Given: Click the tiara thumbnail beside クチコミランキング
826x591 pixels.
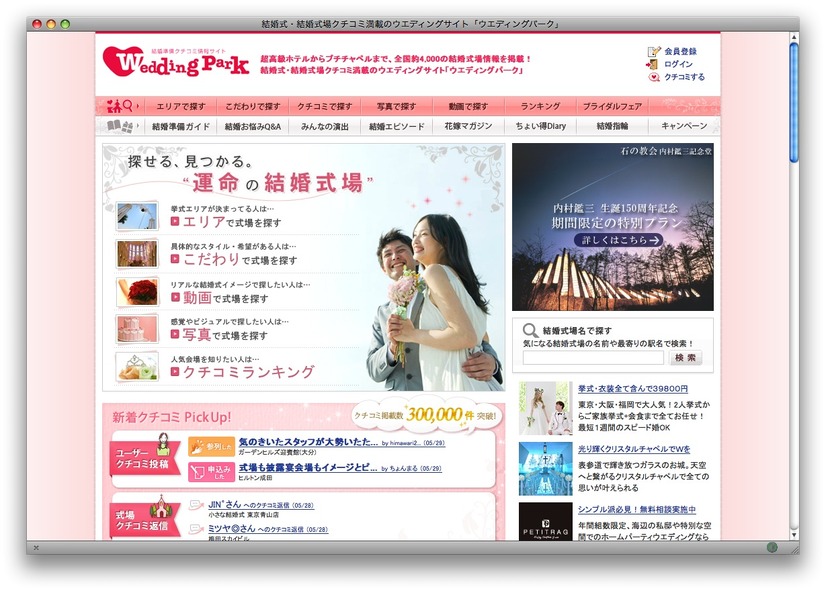Looking at the screenshot, I should click(x=137, y=366).
